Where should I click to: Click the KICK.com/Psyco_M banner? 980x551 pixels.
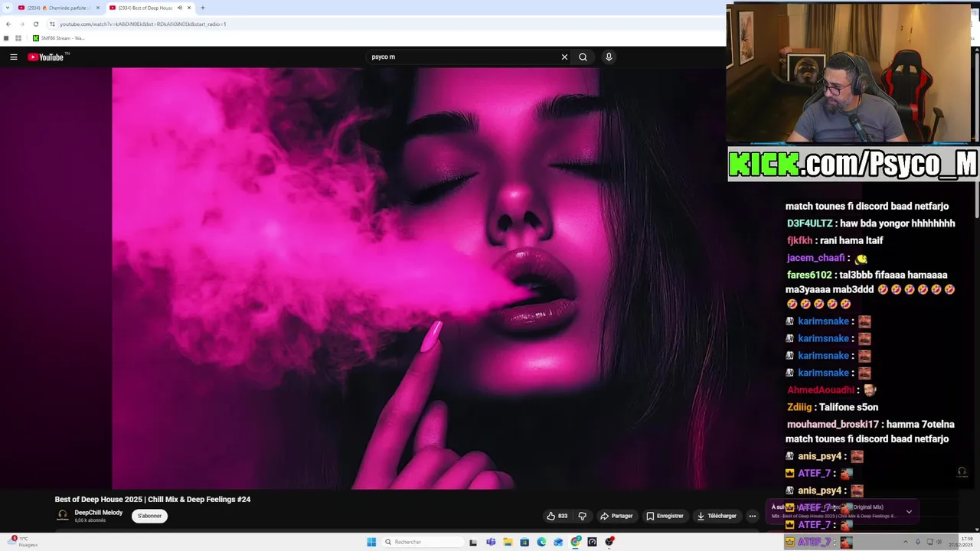(x=853, y=164)
